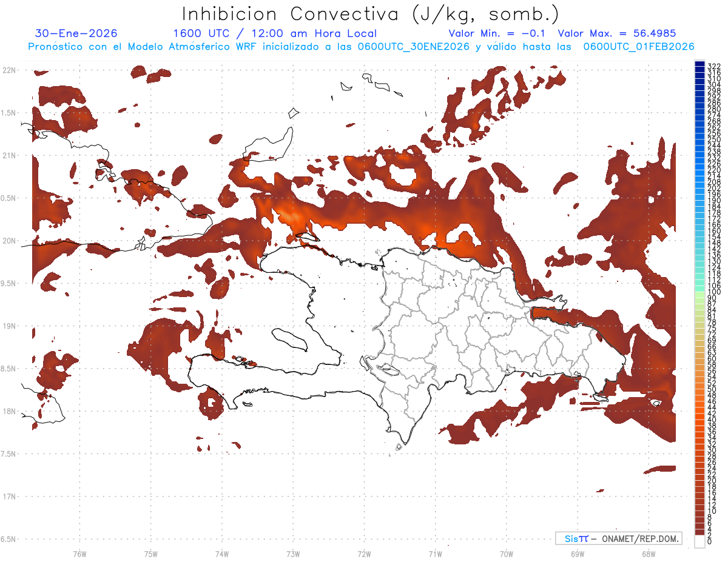Click the '72W' longitude label
The height and width of the screenshot is (562, 728).
pos(364,554)
